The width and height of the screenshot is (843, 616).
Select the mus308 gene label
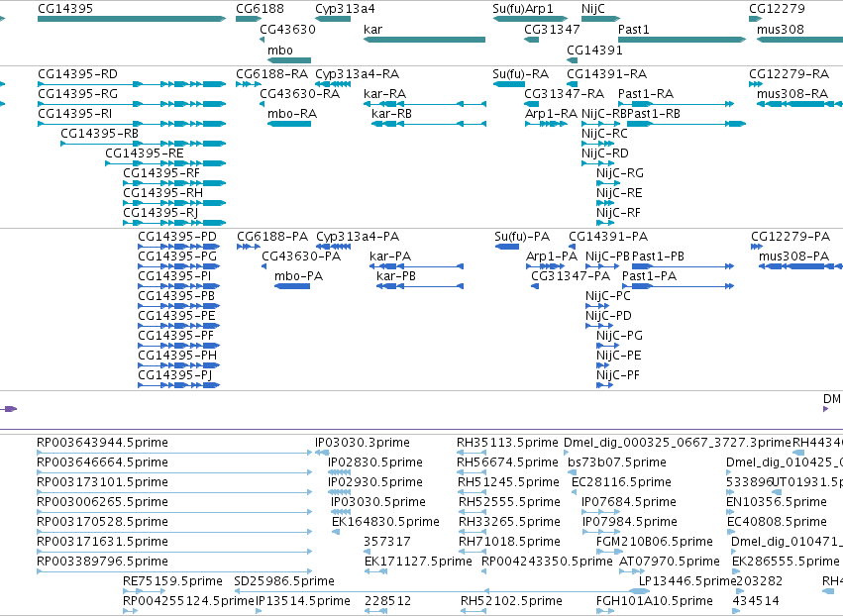click(x=781, y=29)
